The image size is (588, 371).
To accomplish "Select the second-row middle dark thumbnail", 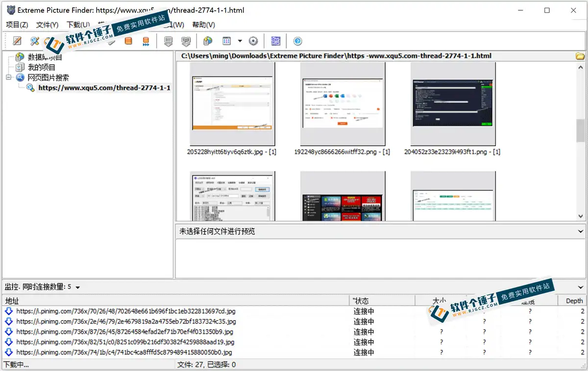I will click(x=343, y=196).
